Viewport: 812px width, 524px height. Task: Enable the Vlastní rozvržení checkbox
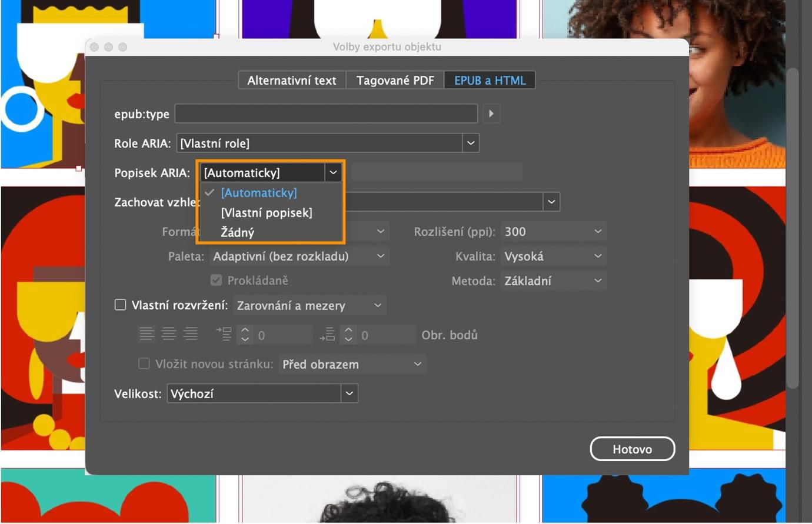click(120, 305)
